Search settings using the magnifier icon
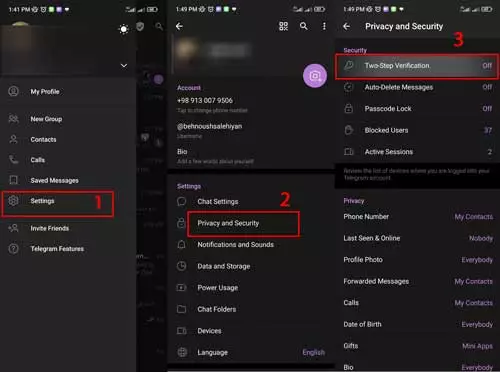This screenshot has width=500, height=372. coord(304,26)
